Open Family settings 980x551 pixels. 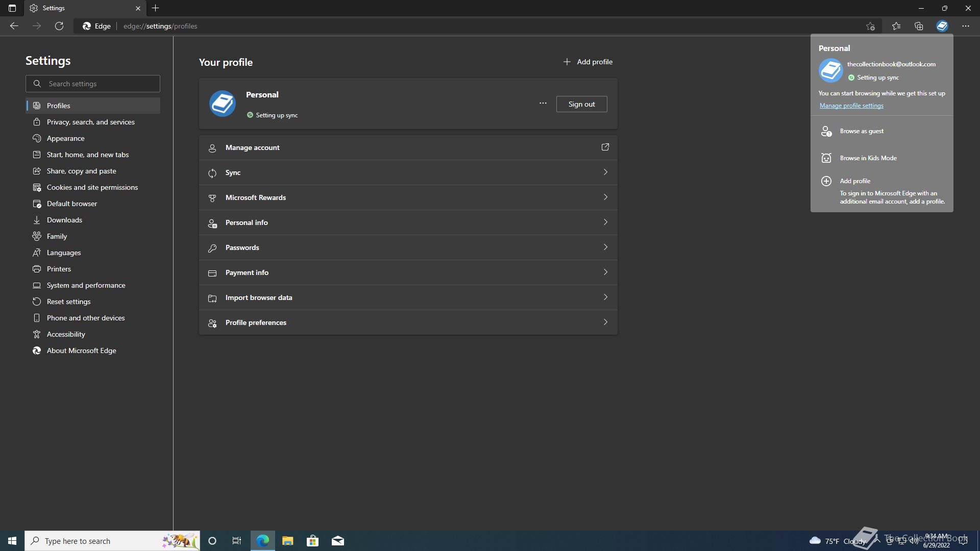coord(93,236)
